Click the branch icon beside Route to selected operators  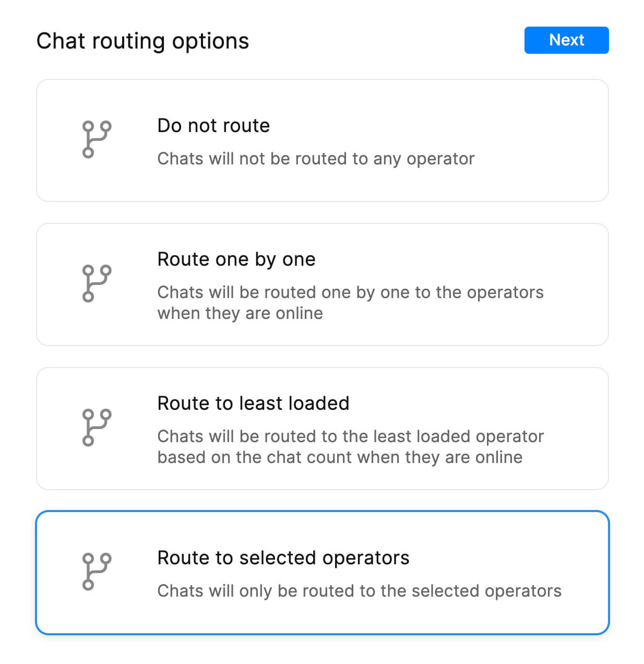tap(97, 572)
